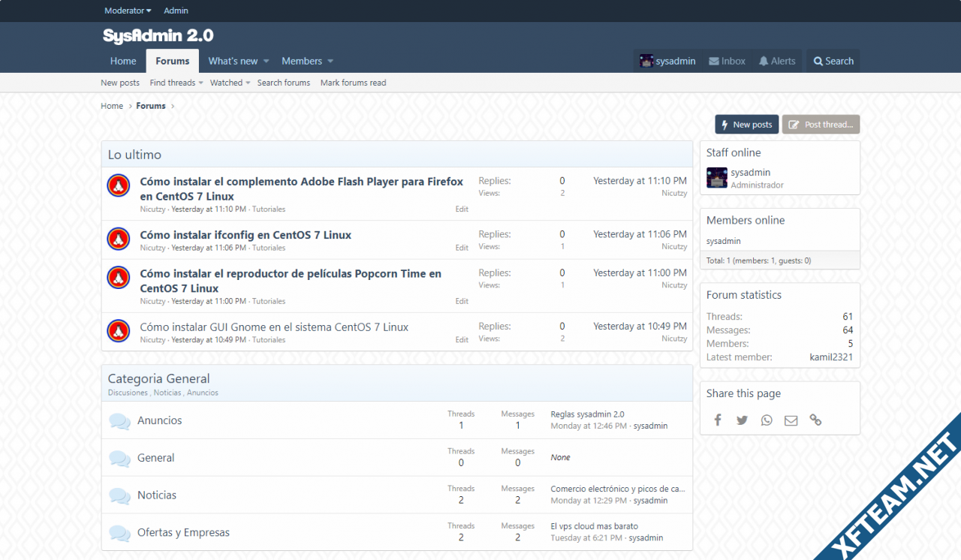Open the General forum
Viewport: 961px width, 560px height.
pyautogui.click(x=155, y=458)
